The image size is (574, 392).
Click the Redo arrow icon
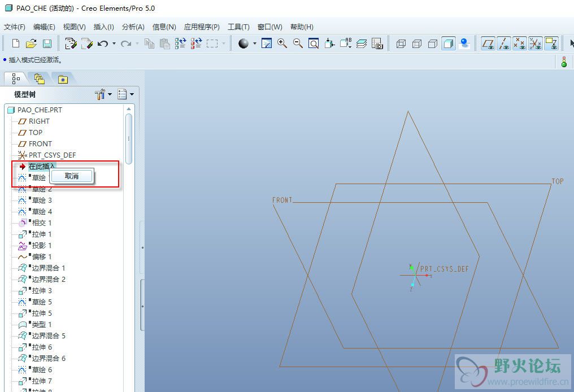[x=127, y=43]
